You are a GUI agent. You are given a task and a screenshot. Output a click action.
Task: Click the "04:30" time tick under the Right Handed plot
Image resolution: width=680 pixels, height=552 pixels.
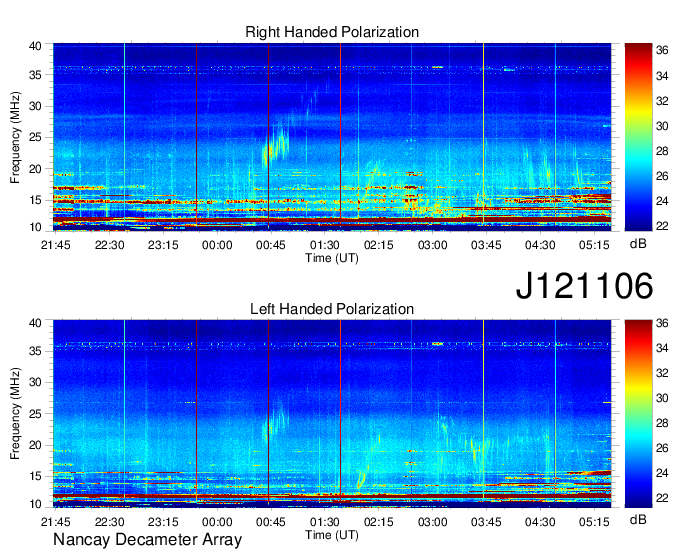(540, 245)
